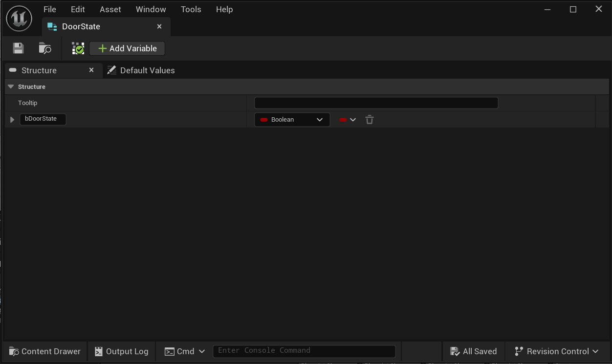Close the Structure panel tab

[91, 70]
